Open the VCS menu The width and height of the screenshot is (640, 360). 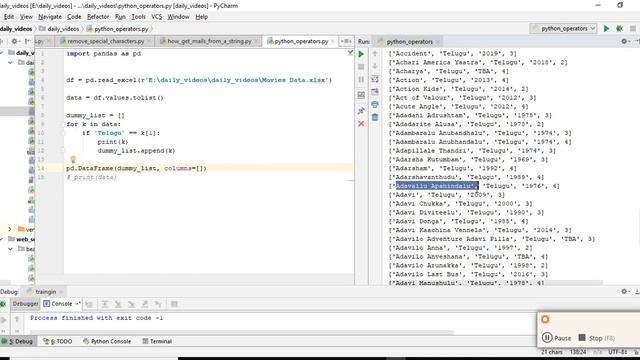(157, 17)
